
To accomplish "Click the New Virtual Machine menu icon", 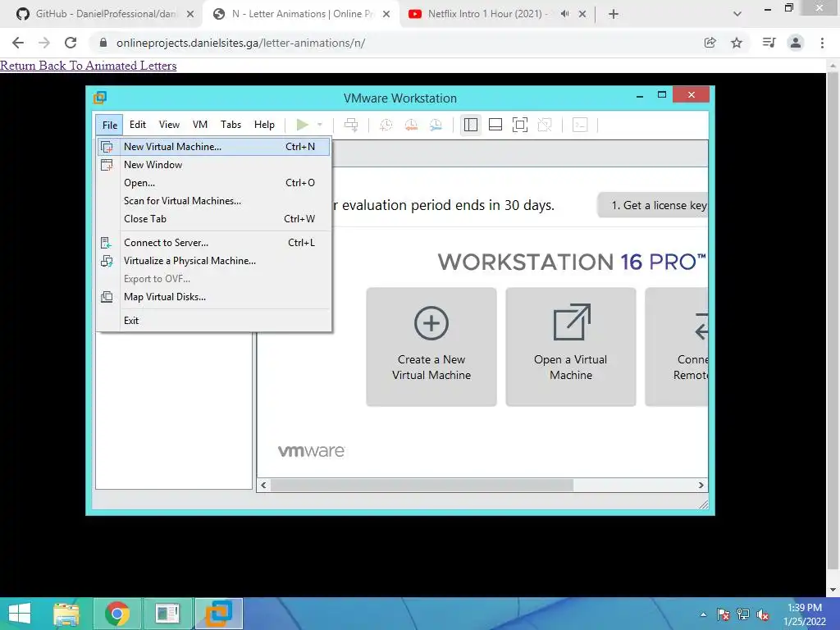I will point(107,147).
